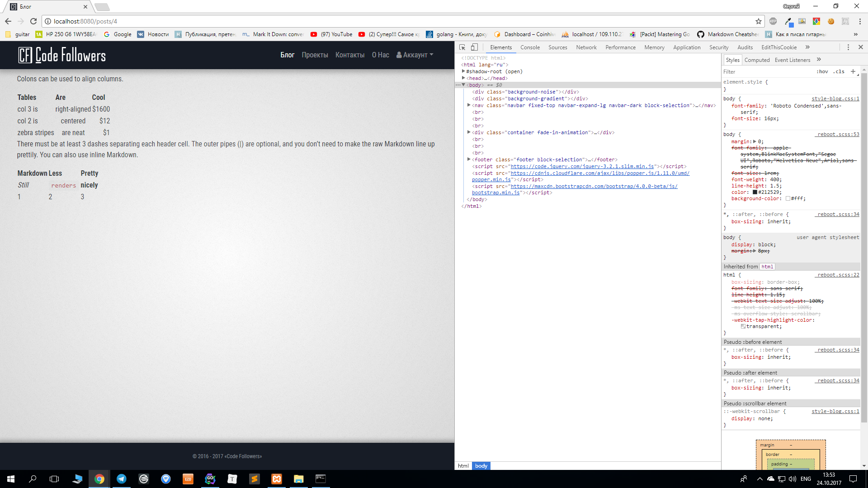Expand the footer element node
This screenshot has height=488, width=868.
(469, 160)
